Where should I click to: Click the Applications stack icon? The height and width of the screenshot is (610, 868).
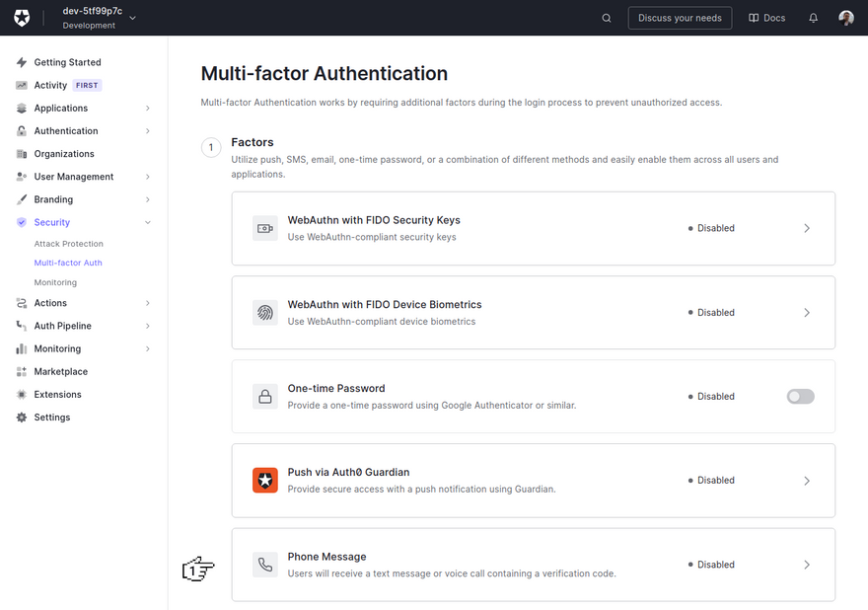(22, 108)
